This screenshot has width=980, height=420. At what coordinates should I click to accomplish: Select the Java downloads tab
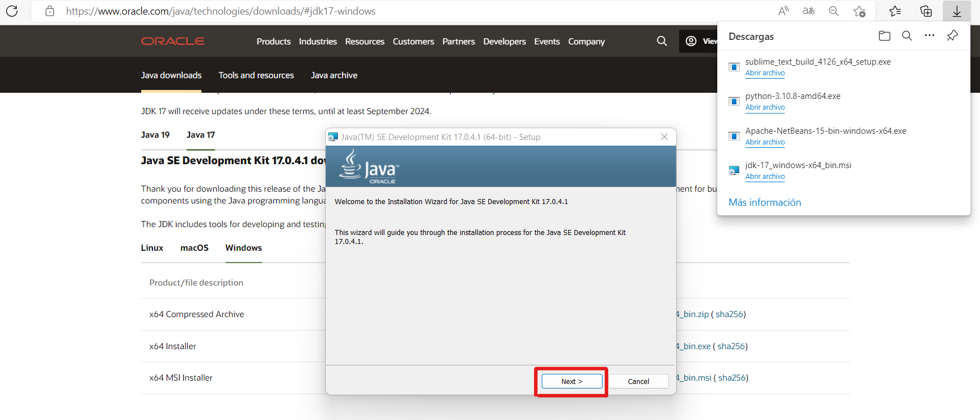pos(171,75)
